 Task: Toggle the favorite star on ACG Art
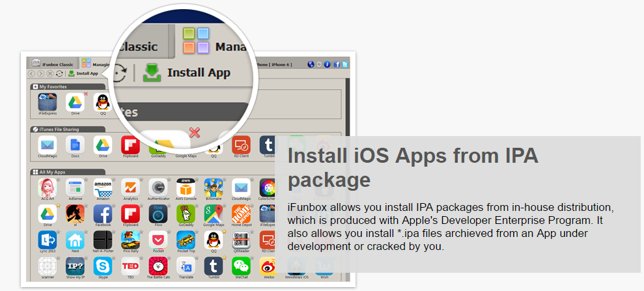59,179
